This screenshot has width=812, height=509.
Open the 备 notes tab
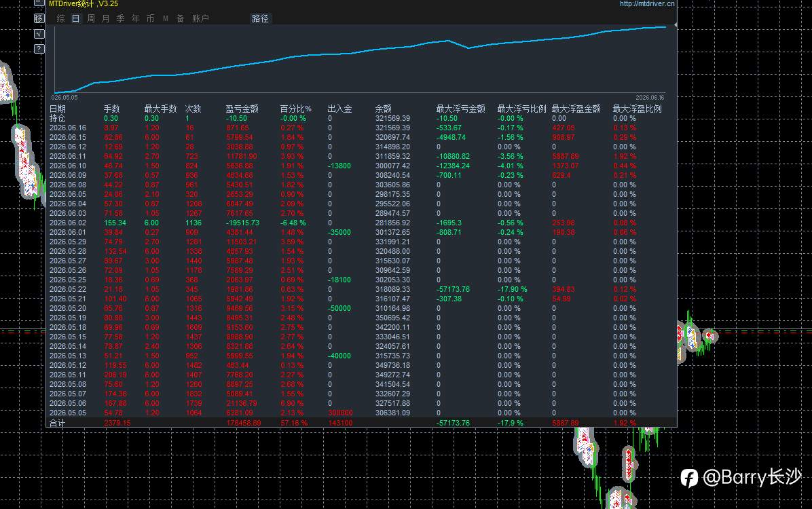pyautogui.click(x=180, y=18)
